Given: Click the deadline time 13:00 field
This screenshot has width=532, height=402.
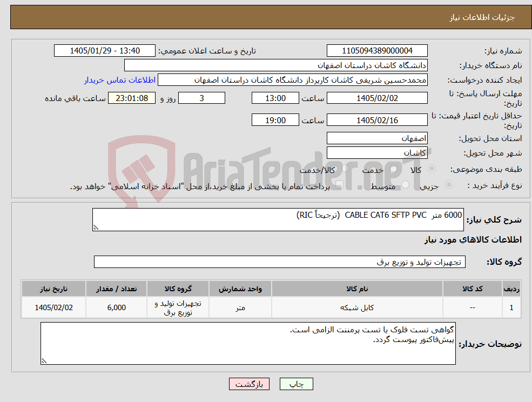Looking at the screenshot, I should point(275,98).
